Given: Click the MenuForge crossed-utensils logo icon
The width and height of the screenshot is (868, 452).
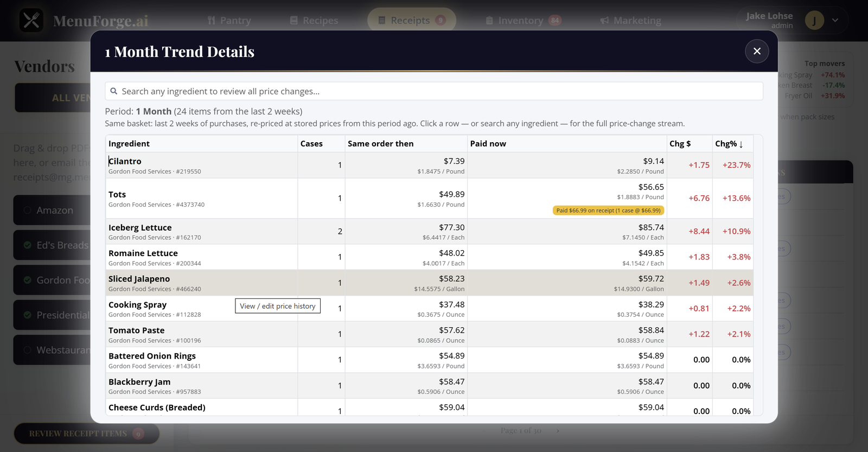Looking at the screenshot, I should (31, 20).
